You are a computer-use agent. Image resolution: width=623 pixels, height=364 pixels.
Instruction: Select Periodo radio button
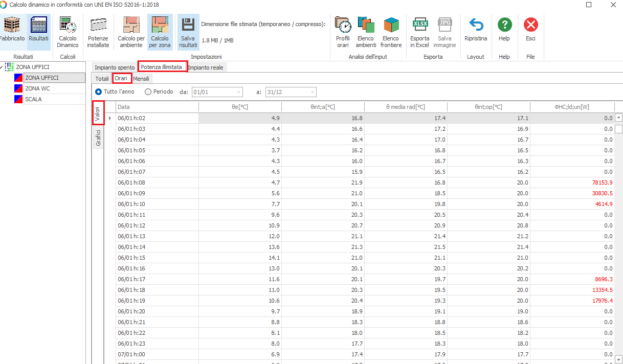(148, 92)
